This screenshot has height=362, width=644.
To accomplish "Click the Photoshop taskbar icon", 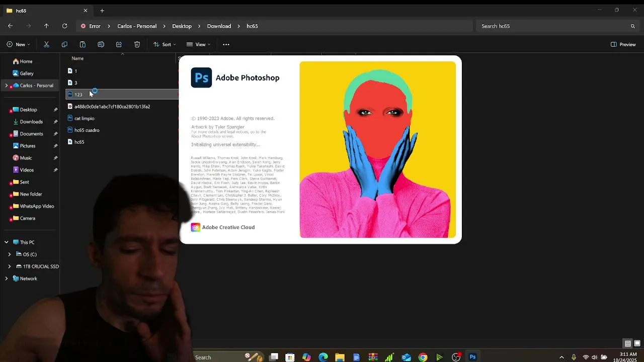I will (472, 357).
